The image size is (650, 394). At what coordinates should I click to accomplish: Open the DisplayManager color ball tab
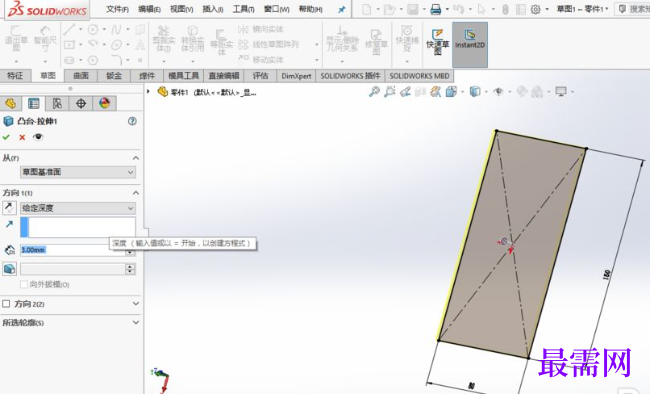104,103
